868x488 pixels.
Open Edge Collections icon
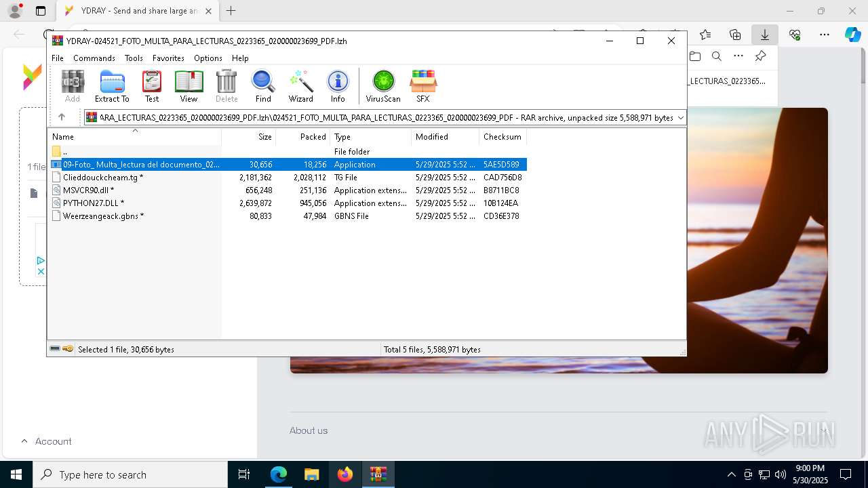pos(735,35)
